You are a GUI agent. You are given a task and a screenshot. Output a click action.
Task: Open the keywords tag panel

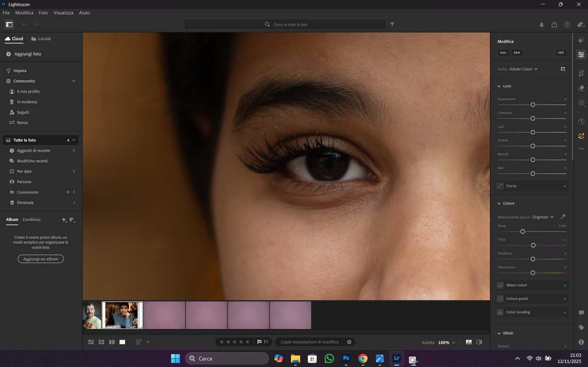(581, 327)
